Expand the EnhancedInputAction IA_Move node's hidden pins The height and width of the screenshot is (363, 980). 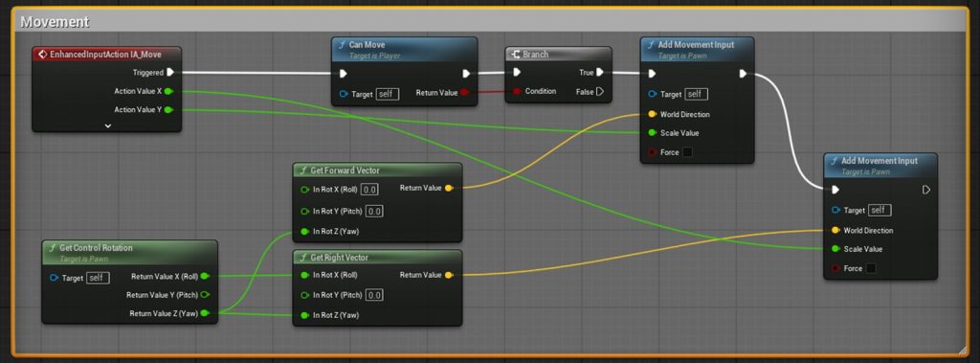pos(107,125)
